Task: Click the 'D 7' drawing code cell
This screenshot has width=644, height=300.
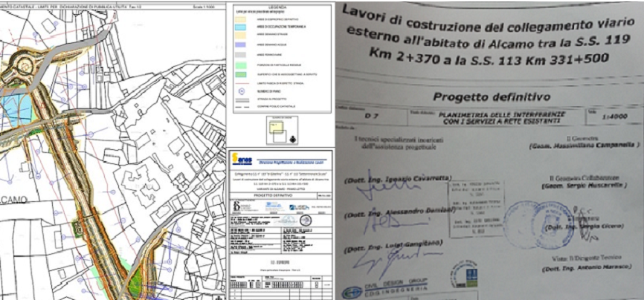Action: pos(369,117)
